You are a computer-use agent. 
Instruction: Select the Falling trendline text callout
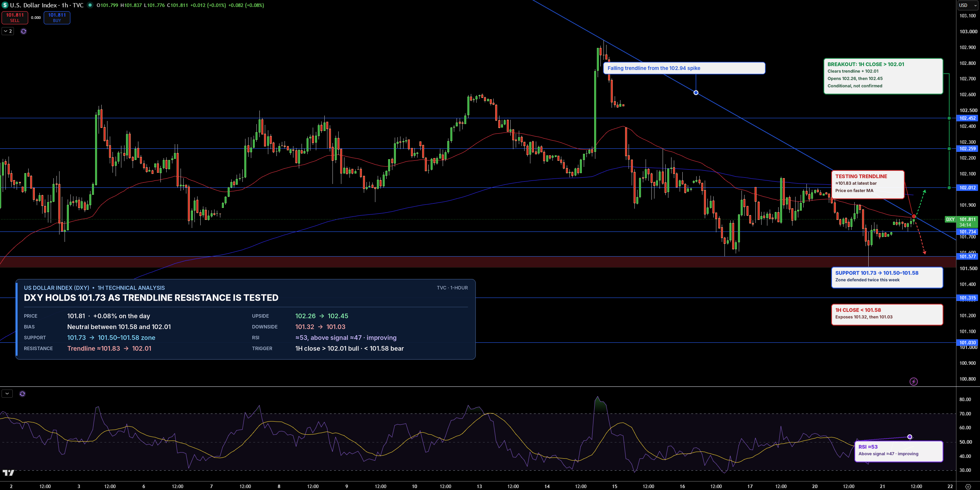point(684,68)
